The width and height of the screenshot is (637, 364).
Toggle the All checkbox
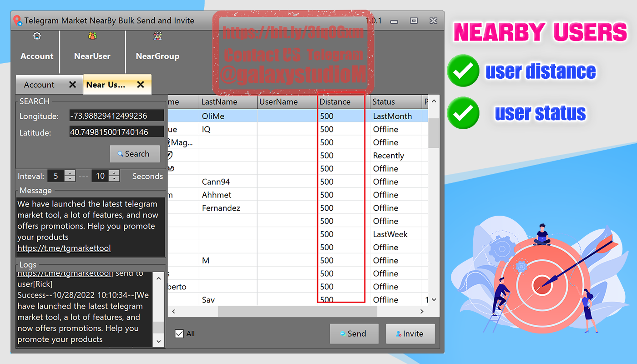click(179, 333)
